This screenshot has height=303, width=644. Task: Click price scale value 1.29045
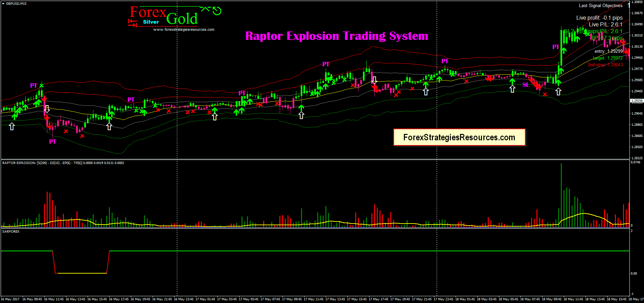[x=637, y=114]
